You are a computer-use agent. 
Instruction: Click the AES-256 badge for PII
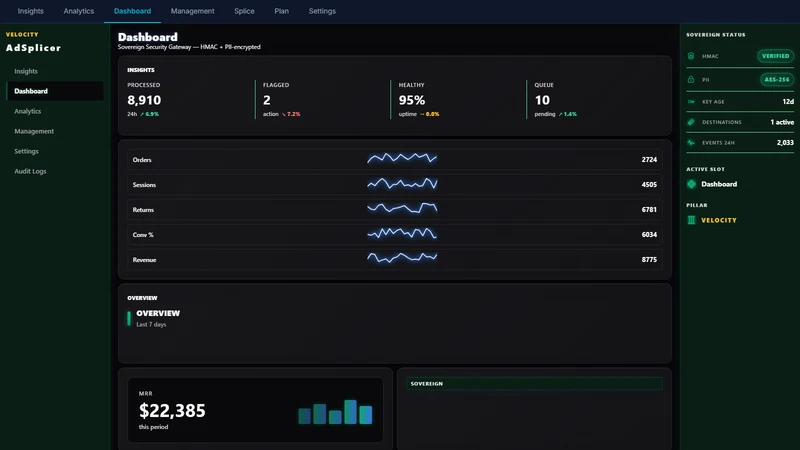777,80
